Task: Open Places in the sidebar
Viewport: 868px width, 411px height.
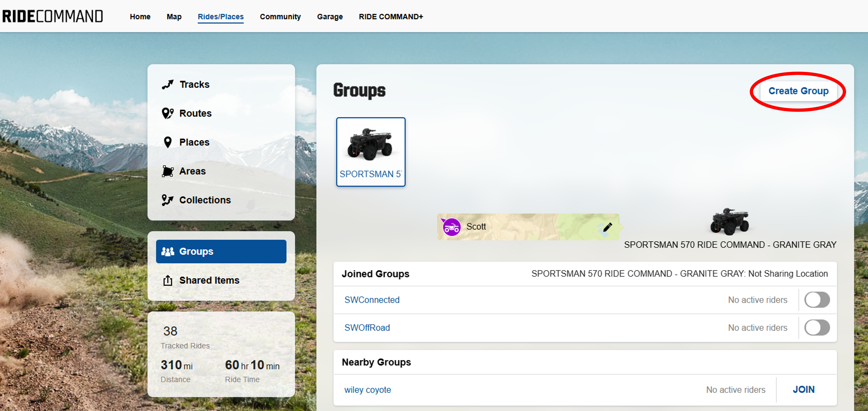Action: (x=221, y=142)
